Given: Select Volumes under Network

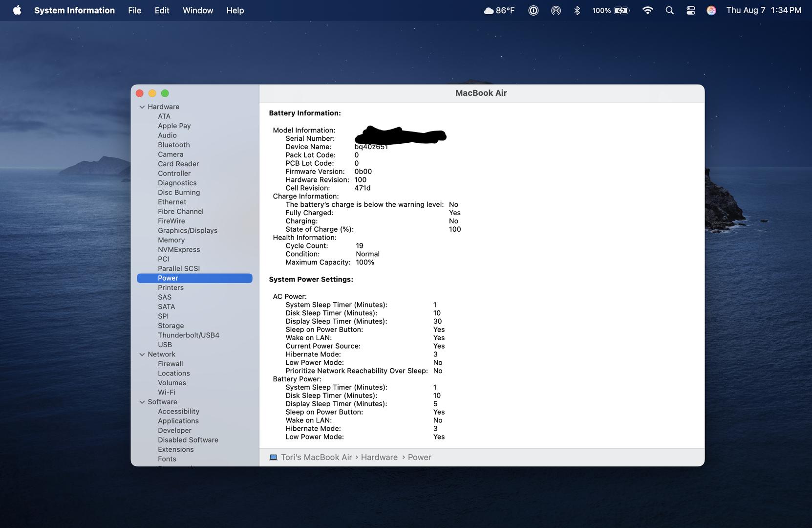Looking at the screenshot, I should [x=172, y=383].
